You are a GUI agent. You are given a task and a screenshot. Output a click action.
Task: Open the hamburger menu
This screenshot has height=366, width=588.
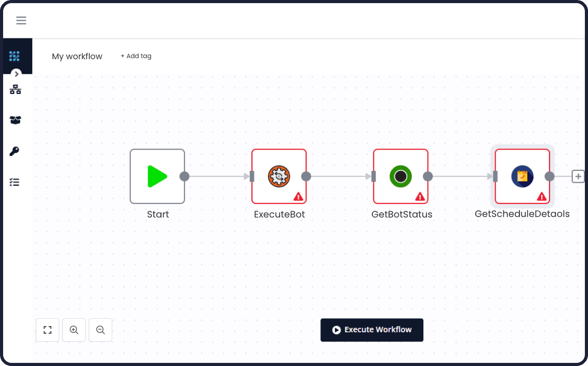pyautogui.click(x=21, y=20)
